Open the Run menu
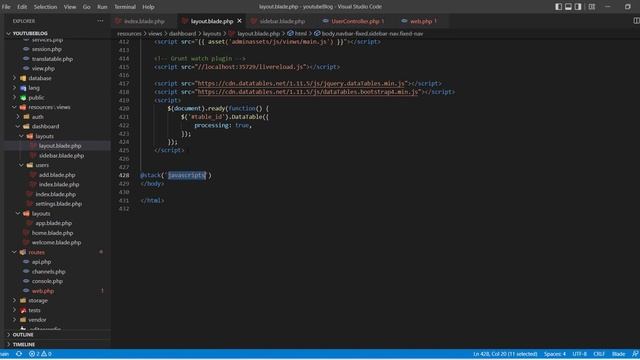This screenshot has width=640, height=360. (x=102, y=7)
